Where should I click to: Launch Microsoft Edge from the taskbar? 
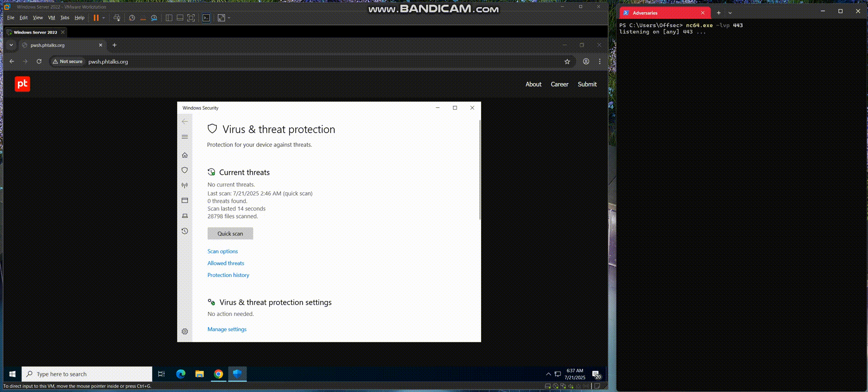tap(181, 374)
